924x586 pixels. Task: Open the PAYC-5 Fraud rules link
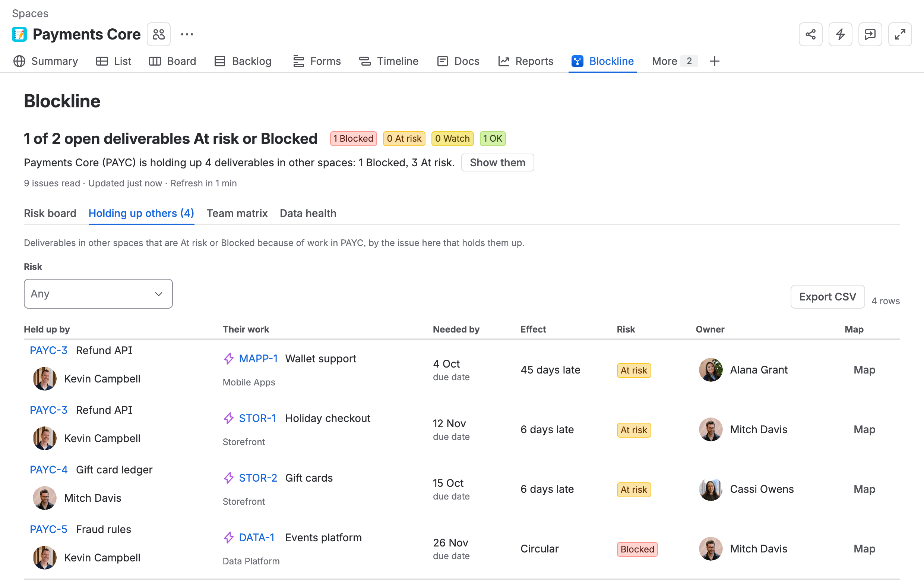48,529
